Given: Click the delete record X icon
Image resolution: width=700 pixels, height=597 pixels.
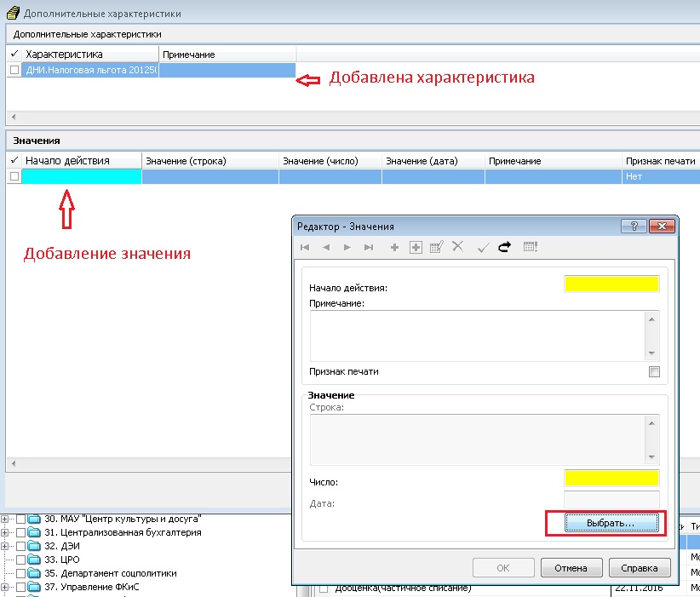Looking at the screenshot, I should coord(457,247).
